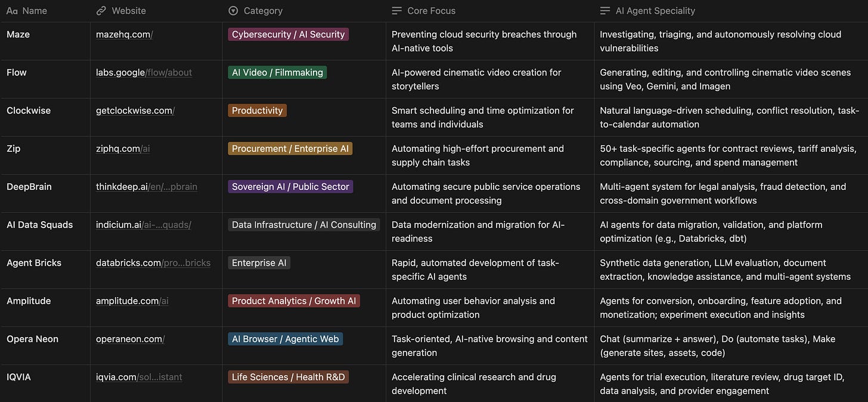Open the Core Focus column header
This screenshot has height=402, width=868.
tap(490, 11)
